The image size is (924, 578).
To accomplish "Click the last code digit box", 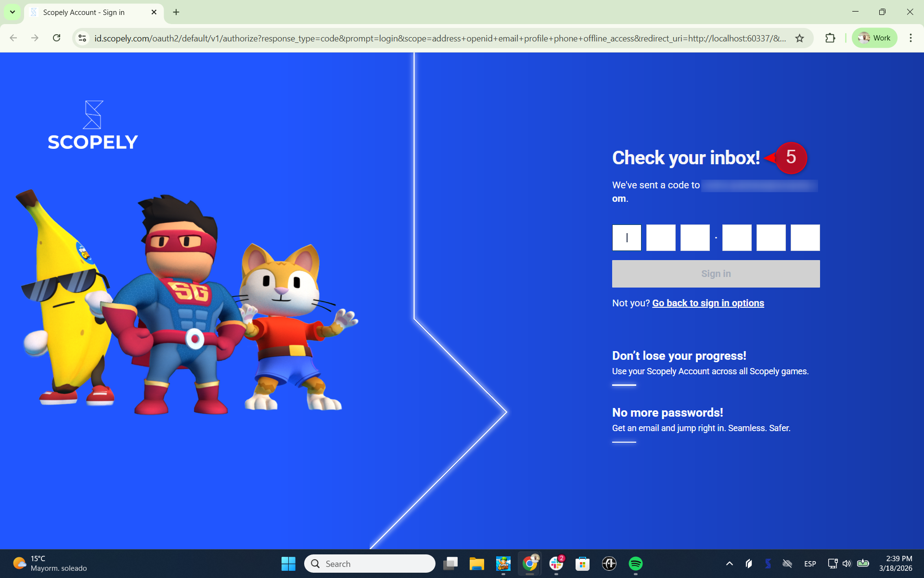I will 805,237.
